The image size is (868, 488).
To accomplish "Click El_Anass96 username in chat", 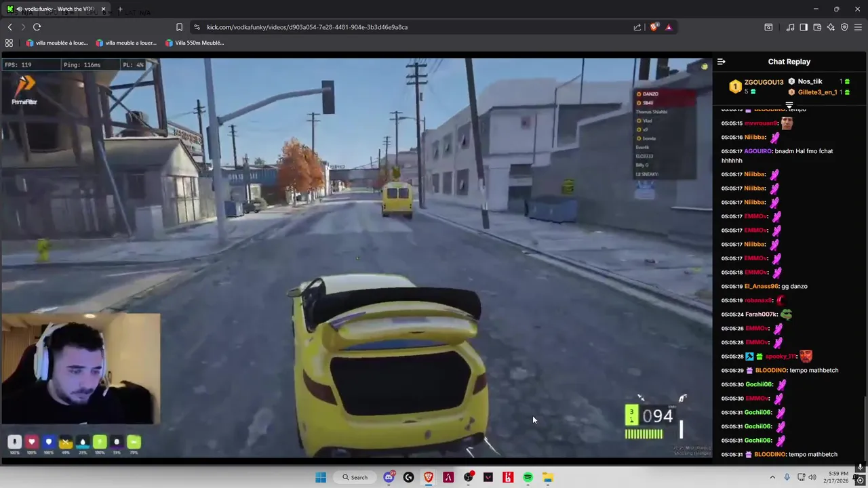I will (x=761, y=286).
